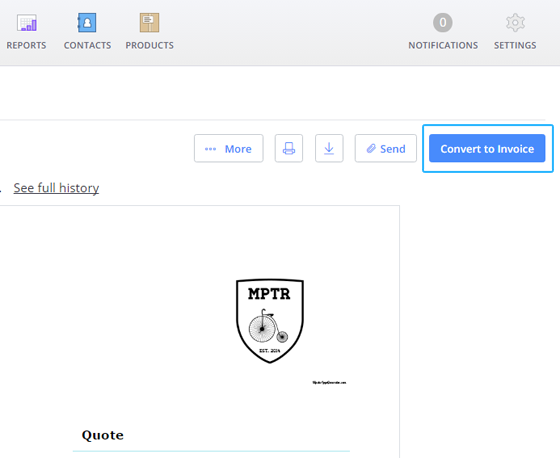Select the PRODUCTS text label
Screen dimensions: 560x458
(x=150, y=45)
